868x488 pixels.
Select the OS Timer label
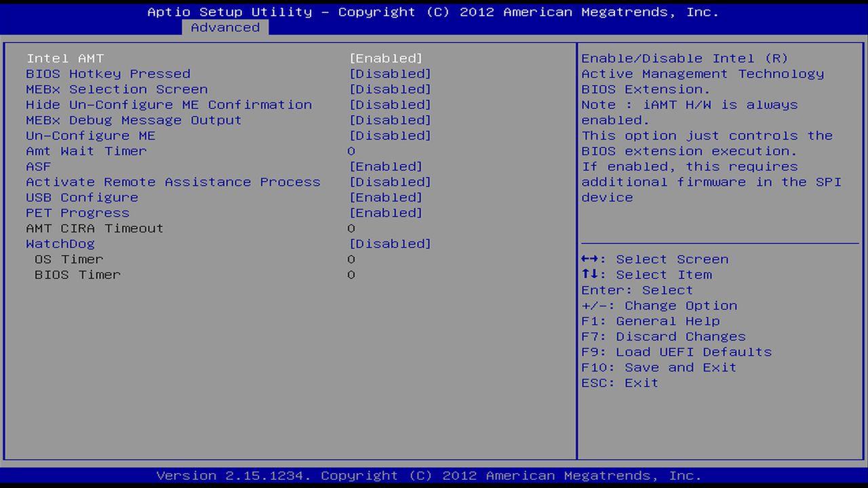click(69, 260)
